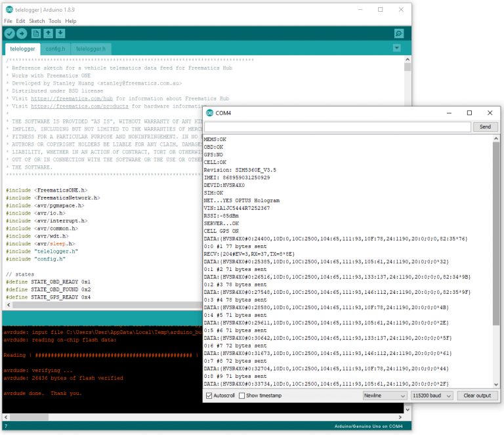This screenshot has height=435, width=504.
Task: Click the Open sketch up-arrow icon
Action: coord(49,33)
